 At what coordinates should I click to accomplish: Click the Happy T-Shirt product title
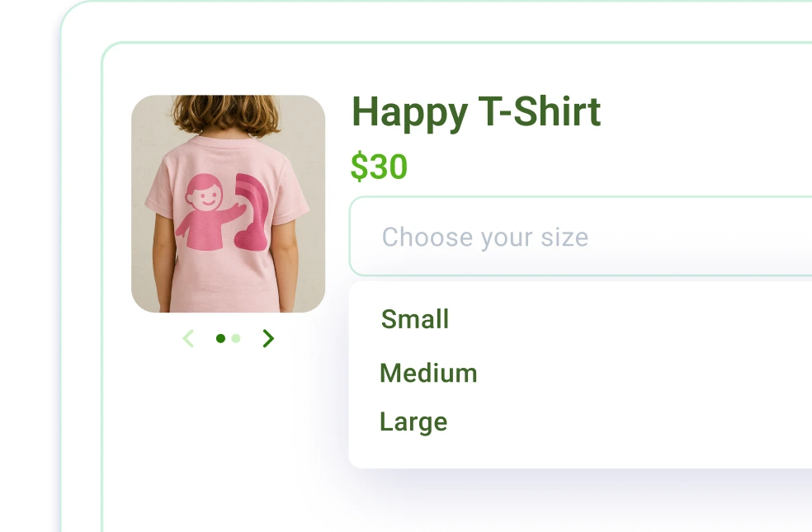pos(476,112)
